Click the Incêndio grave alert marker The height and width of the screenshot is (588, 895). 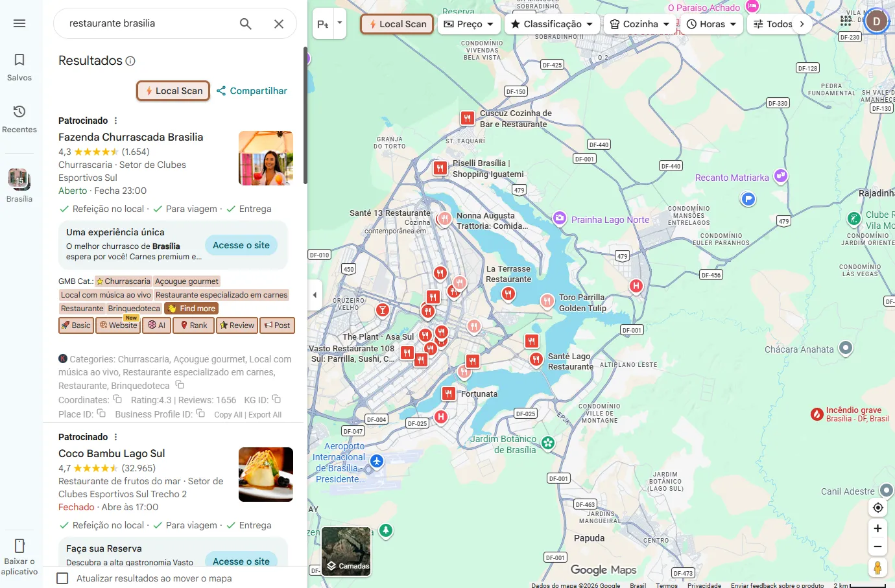(817, 414)
